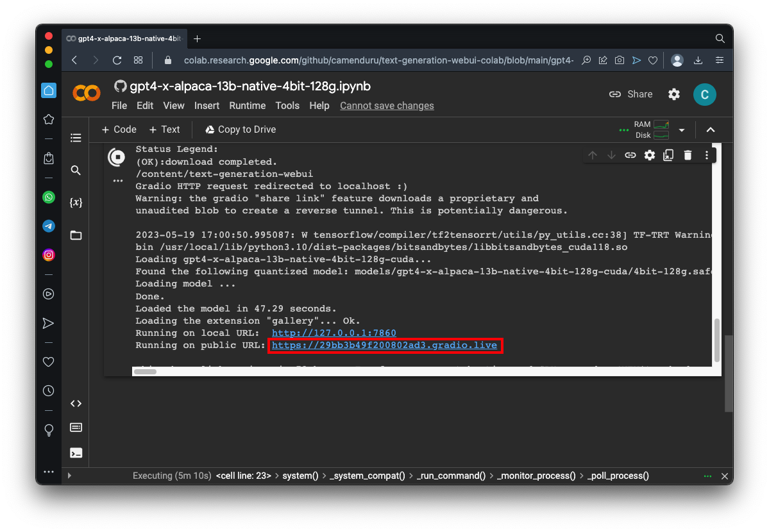Open browser tab grid view

click(139, 60)
